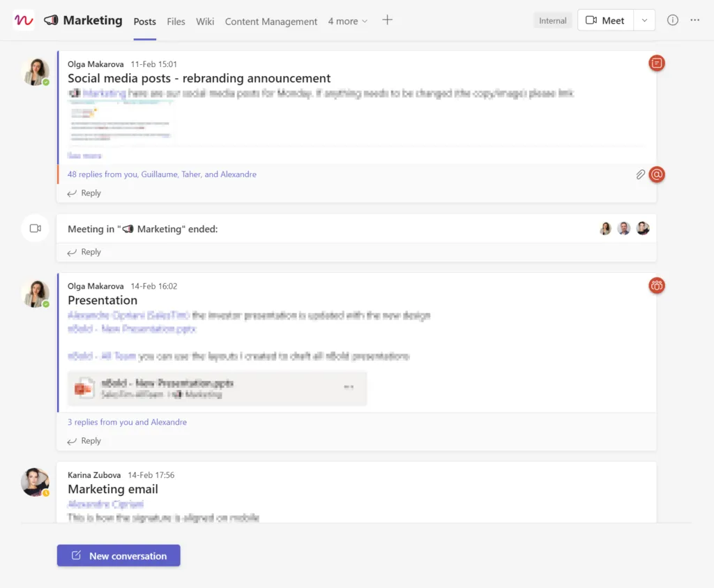Click the red @ mention icon
Viewport: 714px width, 588px height.
point(657,174)
